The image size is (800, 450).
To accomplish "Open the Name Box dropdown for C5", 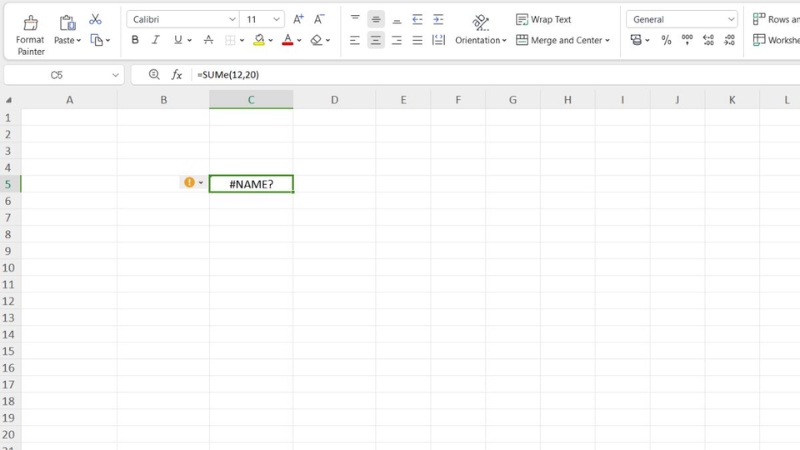I will pyautogui.click(x=116, y=75).
